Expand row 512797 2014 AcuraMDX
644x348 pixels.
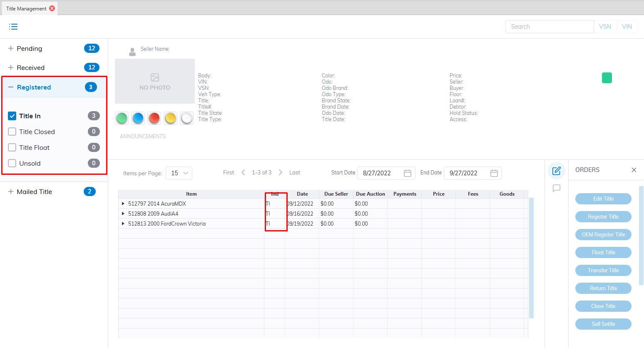coord(123,204)
